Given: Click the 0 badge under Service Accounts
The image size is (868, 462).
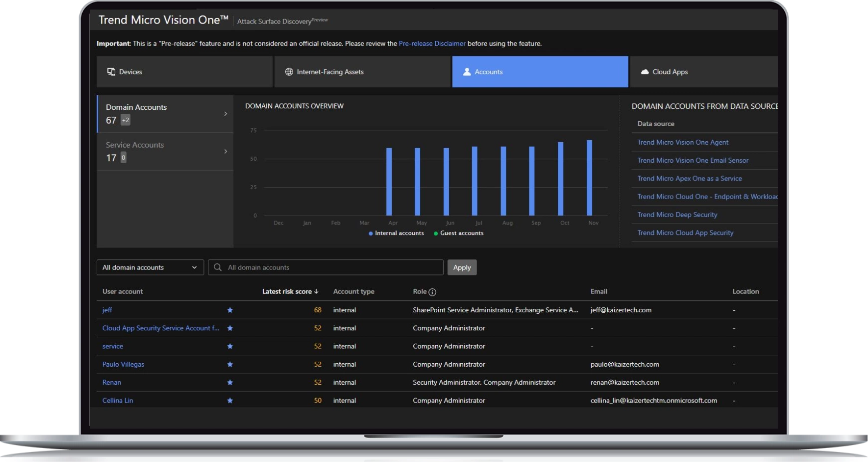Looking at the screenshot, I should click(x=123, y=158).
